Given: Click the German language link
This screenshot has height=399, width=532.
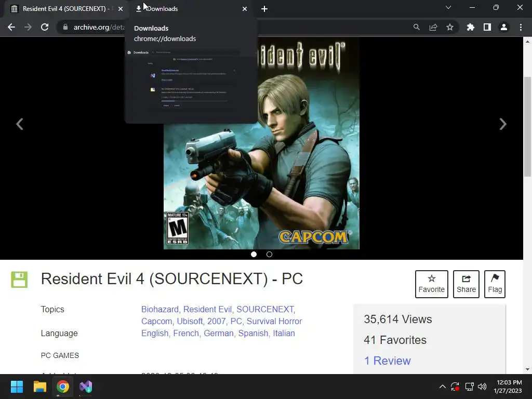Looking at the screenshot, I should [x=219, y=333].
